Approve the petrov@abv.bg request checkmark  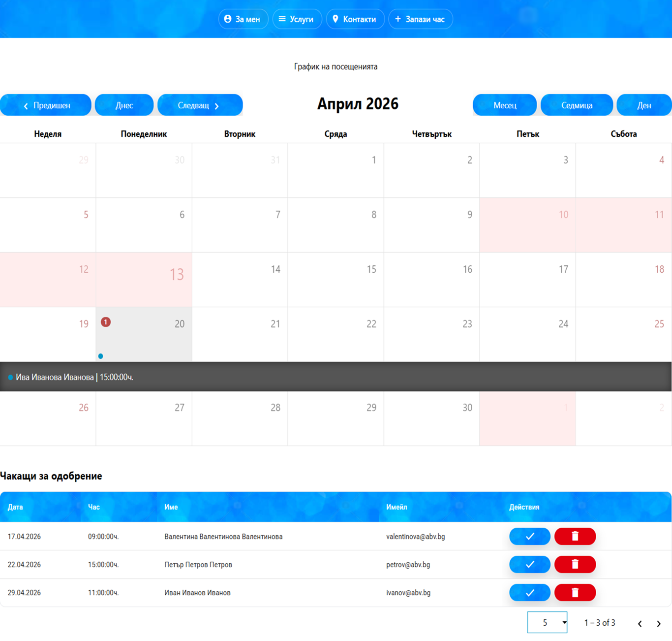[x=530, y=564]
